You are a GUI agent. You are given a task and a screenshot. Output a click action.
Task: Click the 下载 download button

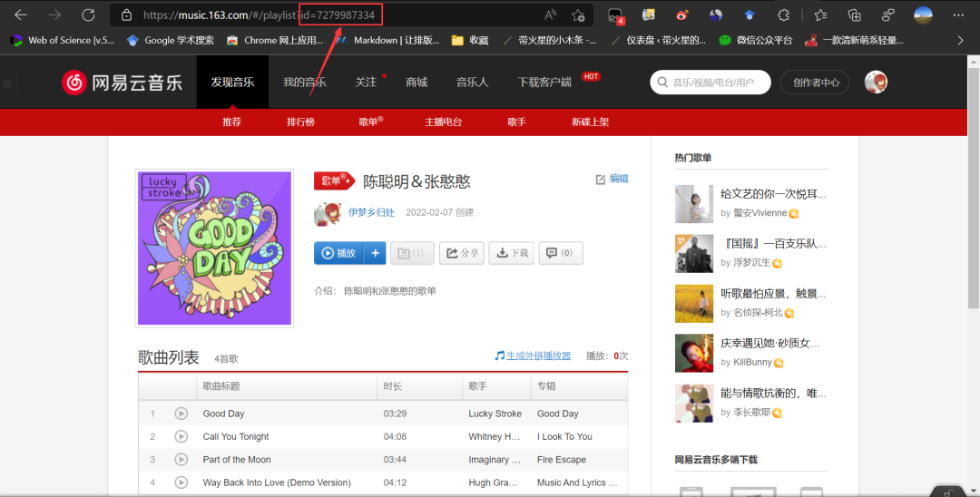tap(511, 253)
